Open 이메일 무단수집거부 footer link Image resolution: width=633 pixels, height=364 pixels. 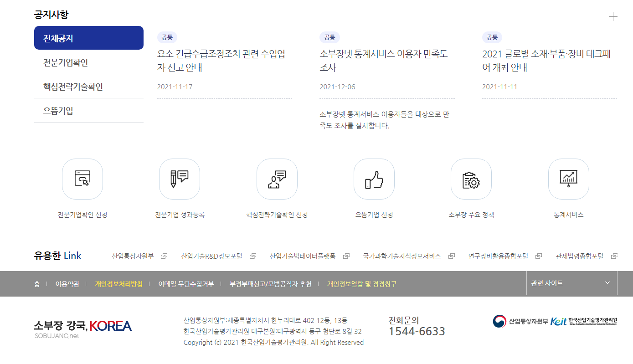click(x=186, y=284)
